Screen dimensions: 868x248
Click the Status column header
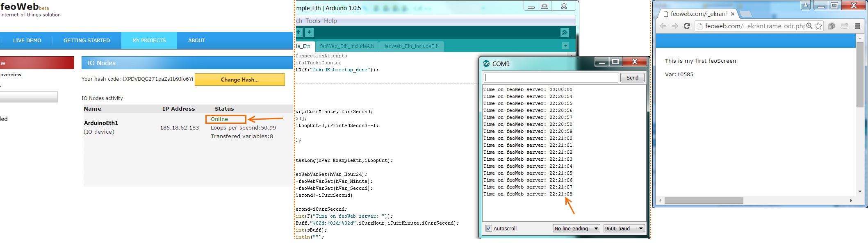(x=224, y=109)
